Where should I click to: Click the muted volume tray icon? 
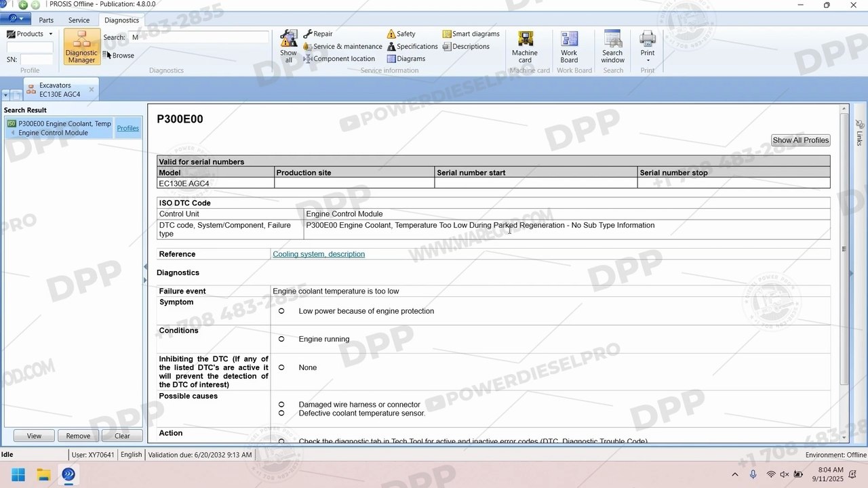(x=785, y=474)
